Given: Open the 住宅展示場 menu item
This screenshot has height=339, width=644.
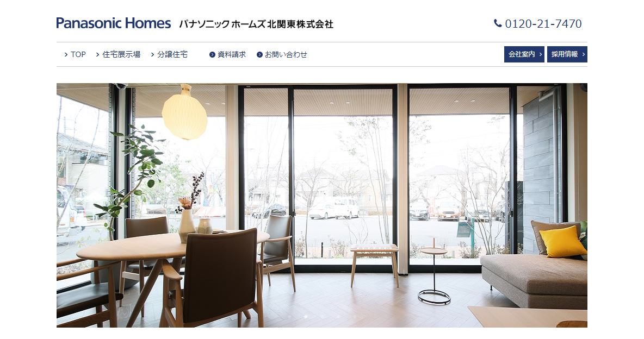Looking at the screenshot, I should point(121,54).
